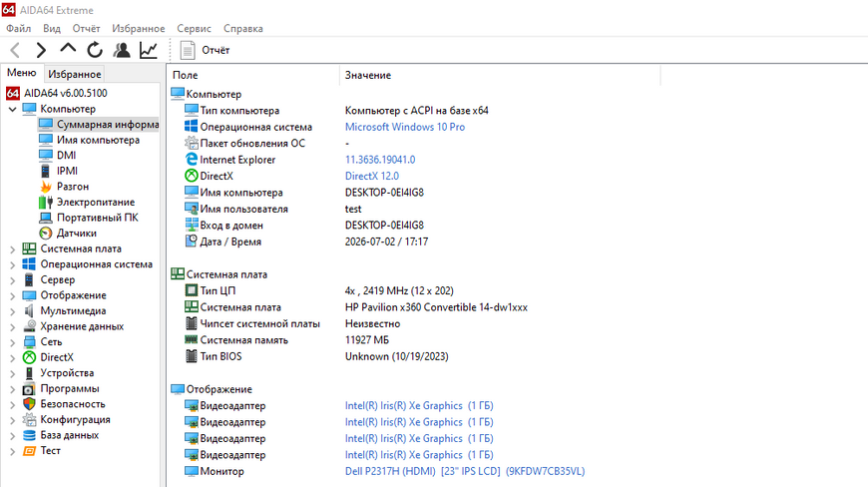The height and width of the screenshot is (487, 868).
Task: Open the Отчёт menu in menu bar
Action: [86, 28]
